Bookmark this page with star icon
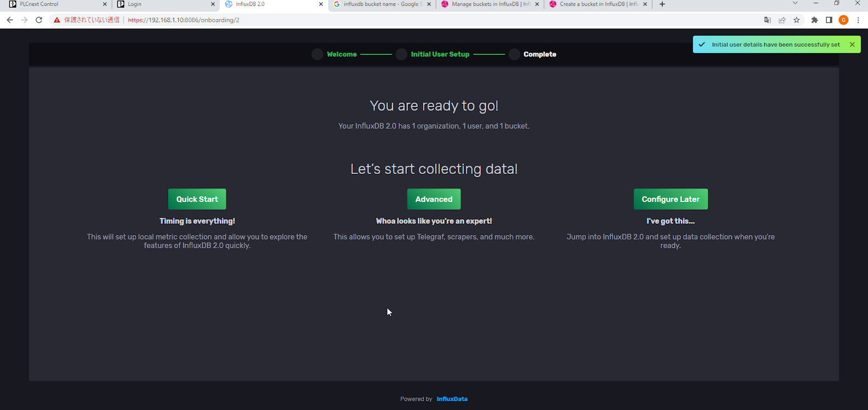The height and width of the screenshot is (410, 868). [796, 20]
